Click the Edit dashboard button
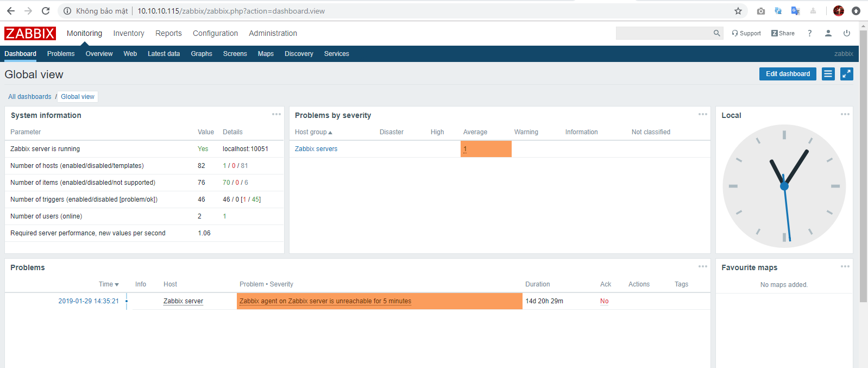 click(x=788, y=74)
